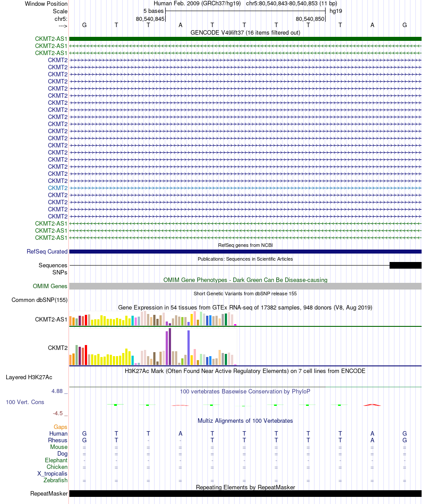Click the '4.88' PhyloP upper scale value
Screen dimensions: 422x504
57,391
